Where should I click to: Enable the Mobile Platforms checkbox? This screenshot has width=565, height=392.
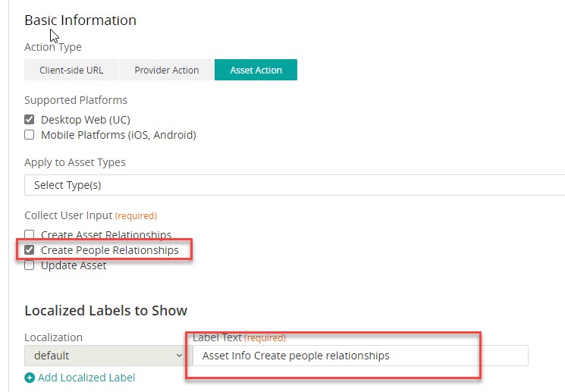(30, 135)
